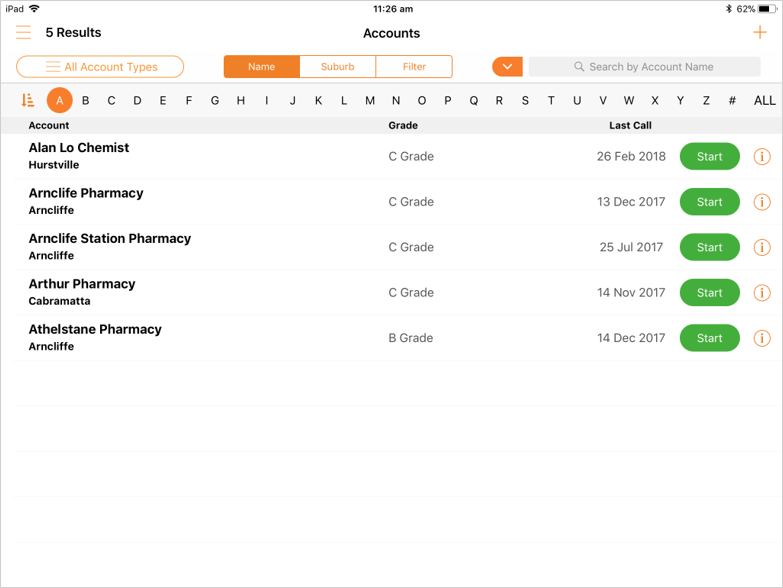Viewport: 783px width, 588px height.
Task: Filter accounts by letter W
Action: (x=629, y=101)
